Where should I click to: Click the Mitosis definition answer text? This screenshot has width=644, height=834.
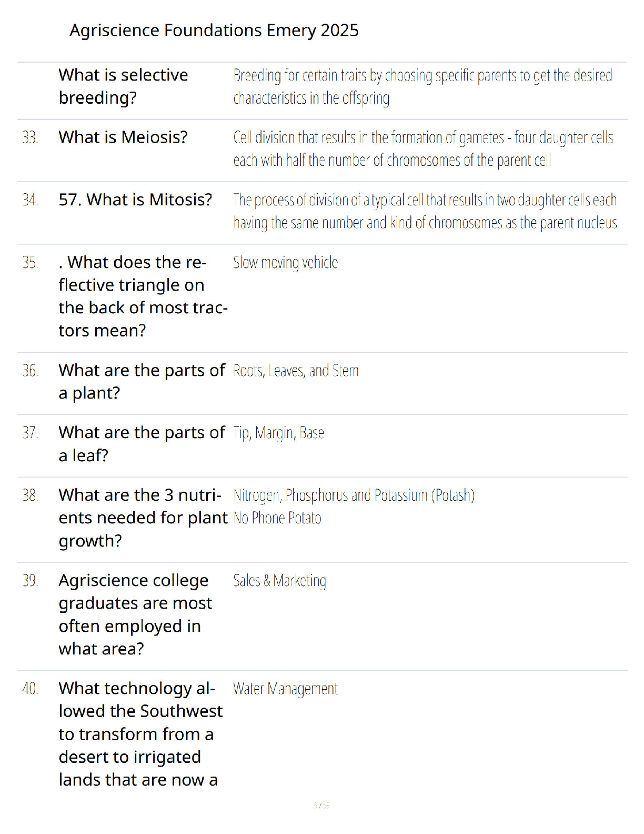(425, 211)
